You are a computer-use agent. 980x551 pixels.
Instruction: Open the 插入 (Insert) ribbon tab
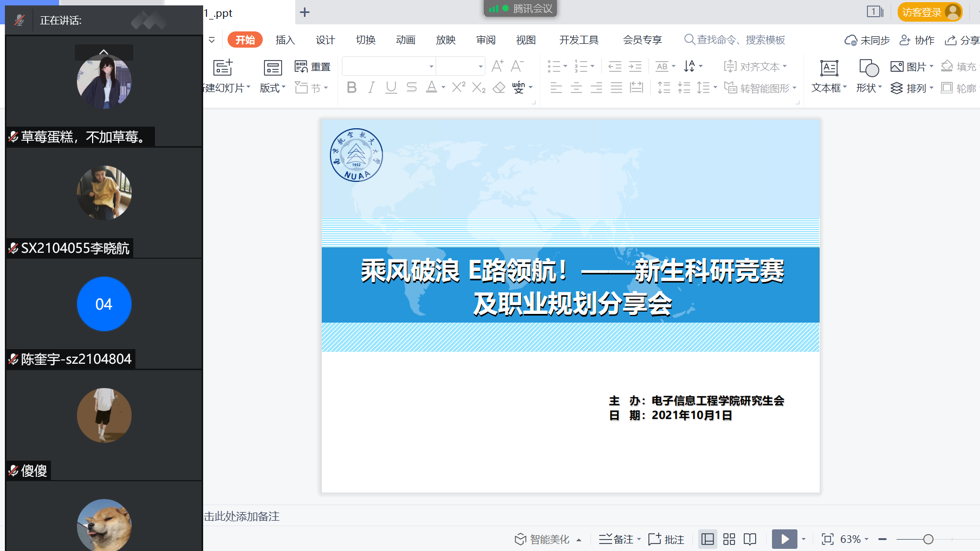coord(285,40)
